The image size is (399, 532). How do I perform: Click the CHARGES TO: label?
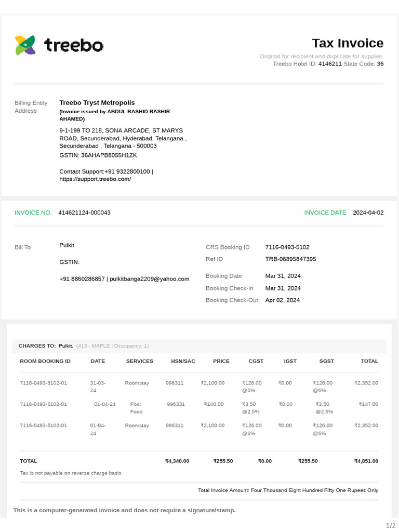click(x=37, y=345)
